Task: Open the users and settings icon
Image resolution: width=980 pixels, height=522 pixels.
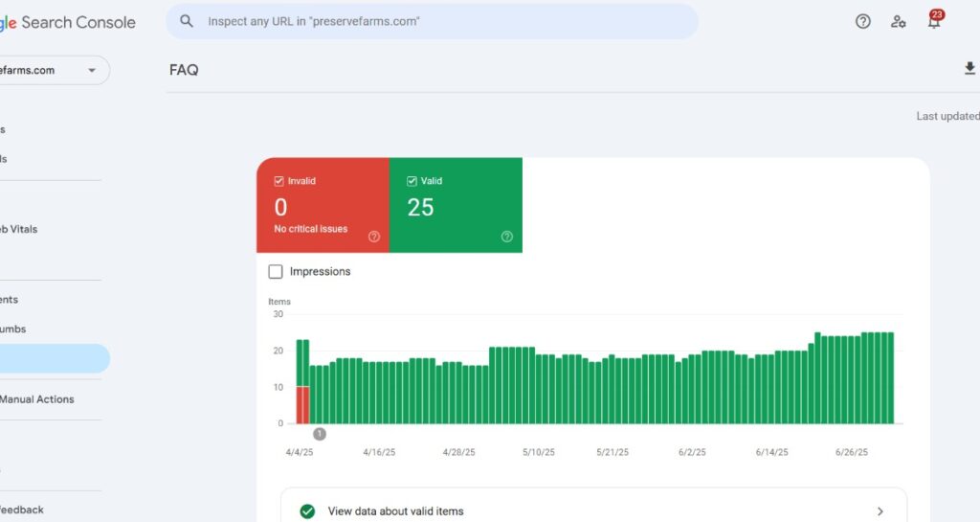Action: click(x=898, y=21)
